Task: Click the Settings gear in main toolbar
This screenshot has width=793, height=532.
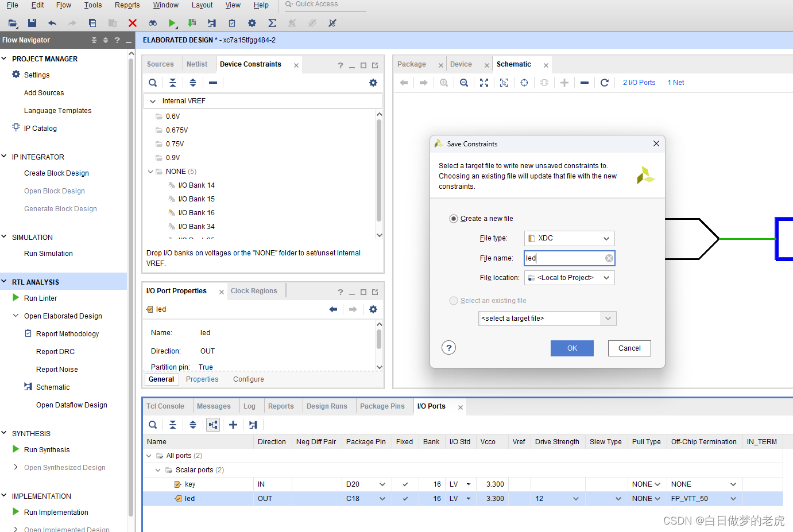Action: pos(252,23)
